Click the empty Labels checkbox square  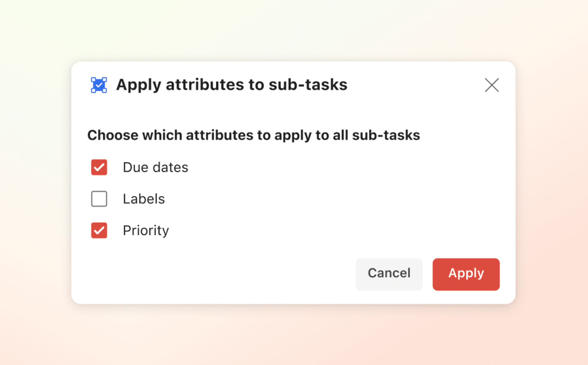[99, 199]
